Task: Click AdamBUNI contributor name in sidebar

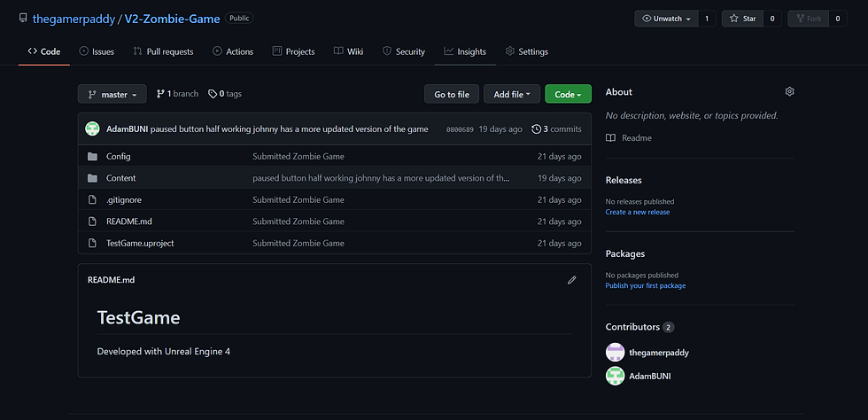Action: [x=650, y=376]
